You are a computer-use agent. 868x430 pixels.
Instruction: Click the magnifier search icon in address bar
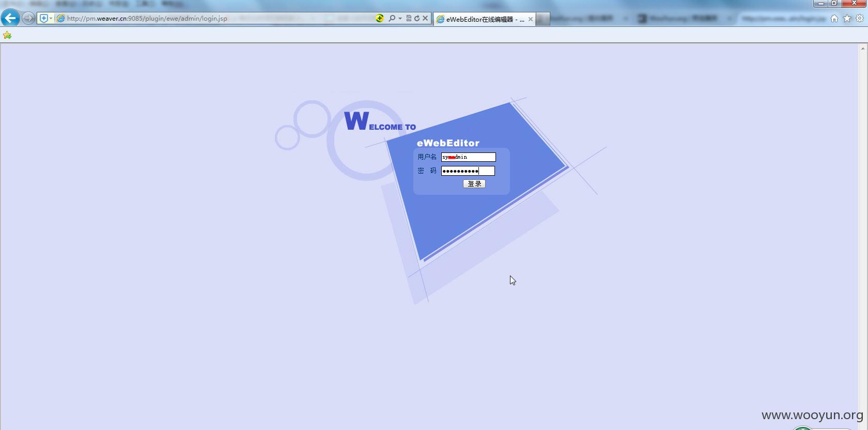pyautogui.click(x=392, y=18)
